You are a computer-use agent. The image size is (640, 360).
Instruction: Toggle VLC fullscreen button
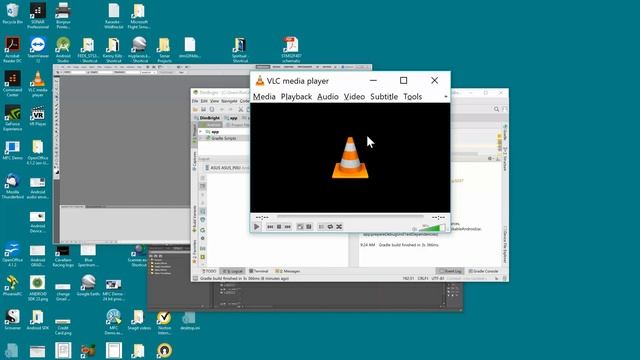[x=300, y=227]
